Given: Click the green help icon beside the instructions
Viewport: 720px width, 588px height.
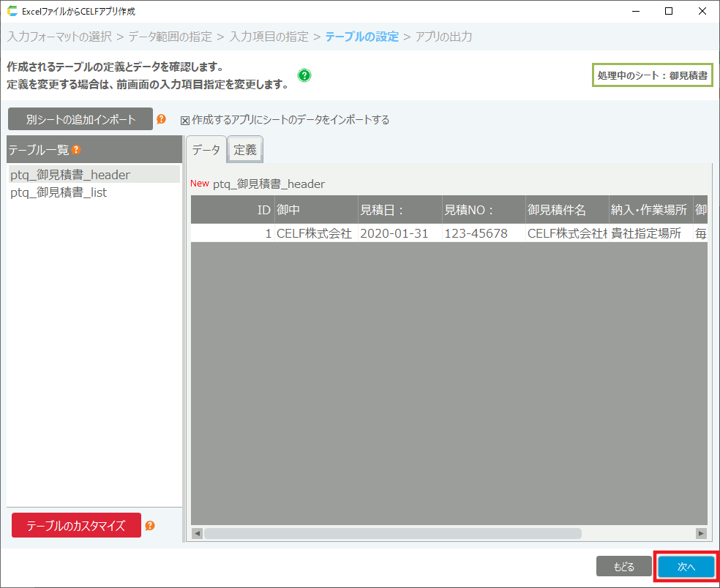Looking at the screenshot, I should tap(304, 75).
